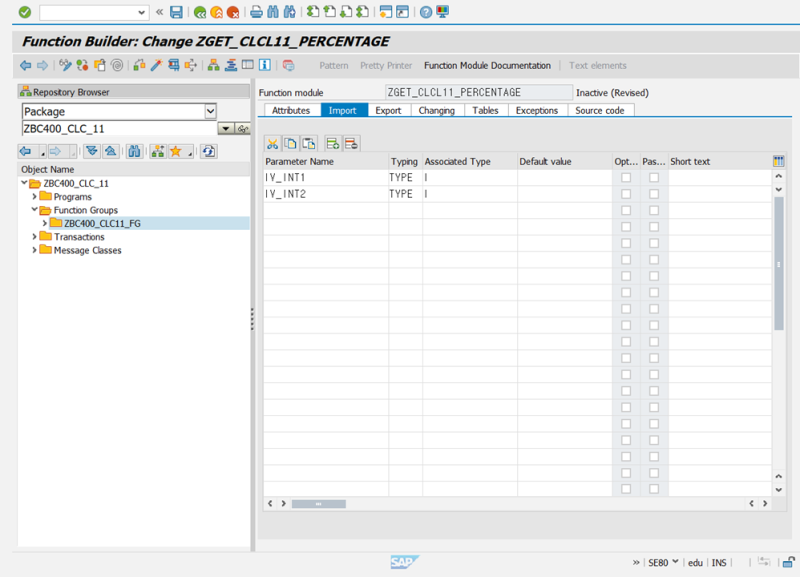Image resolution: width=800 pixels, height=577 pixels.
Task: Switch to the Tables tab
Action: (485, 110)
